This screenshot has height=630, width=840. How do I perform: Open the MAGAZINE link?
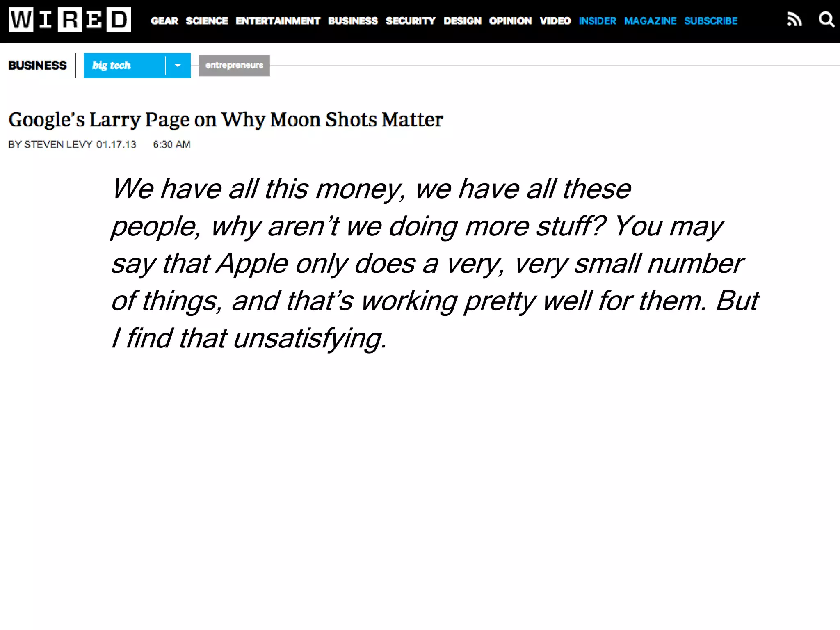pos(650,21)
